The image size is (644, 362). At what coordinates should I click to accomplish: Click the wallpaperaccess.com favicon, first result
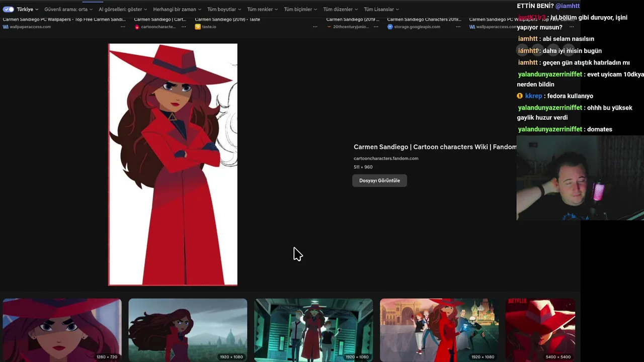click(x=6, y=27)
